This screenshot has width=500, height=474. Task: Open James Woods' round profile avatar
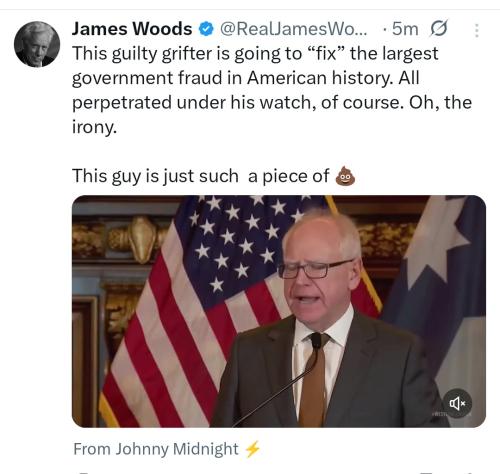click(x=37, y=44)
